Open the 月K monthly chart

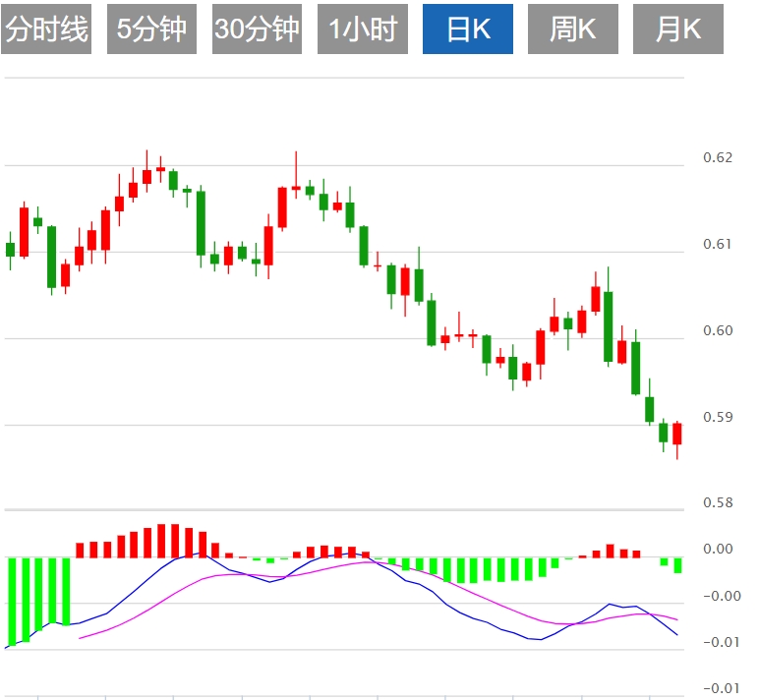[678, 29]
